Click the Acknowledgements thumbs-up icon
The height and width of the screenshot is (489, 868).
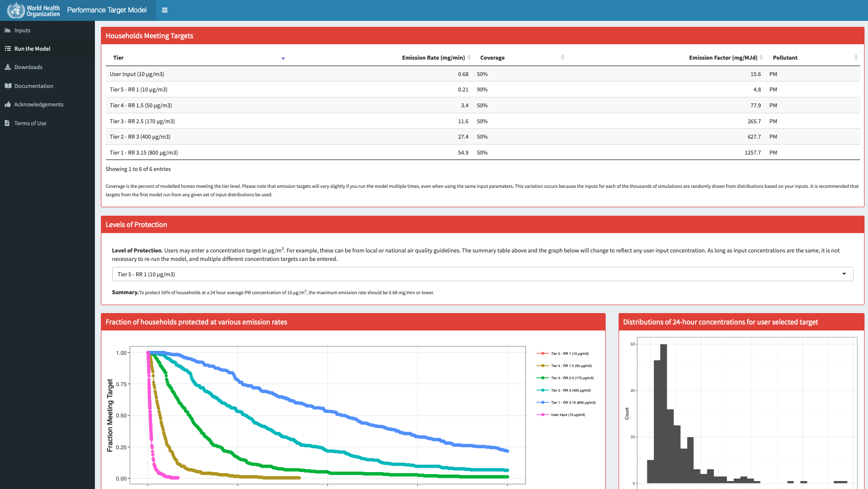(8, 104)
